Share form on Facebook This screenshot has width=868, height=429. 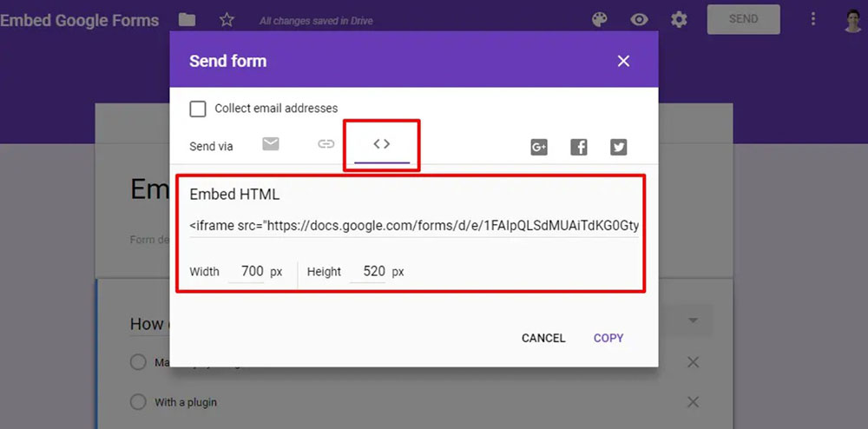[579, 147]
